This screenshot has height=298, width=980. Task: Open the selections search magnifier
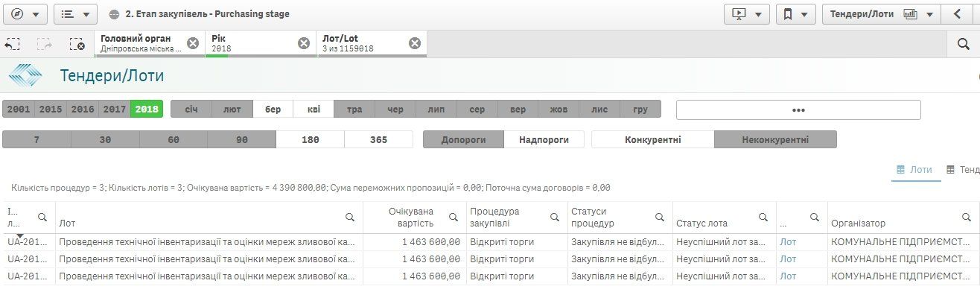pyautogui.click(x=963, y=44)
